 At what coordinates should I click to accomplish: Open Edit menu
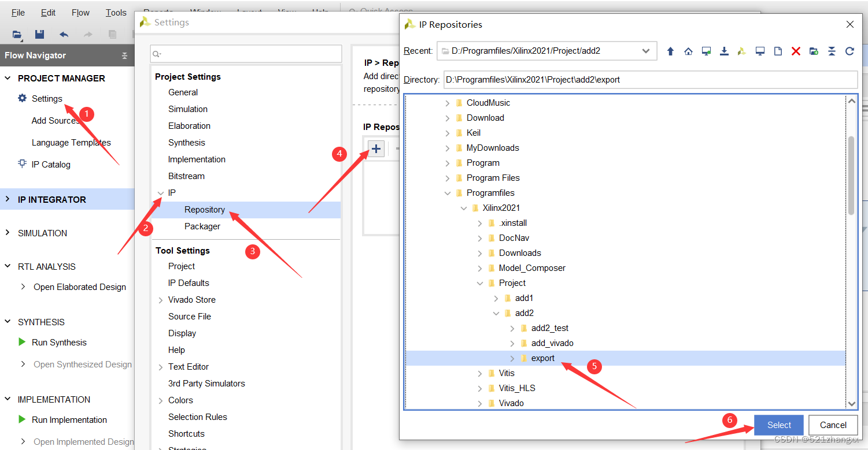[x=49, y=13]
